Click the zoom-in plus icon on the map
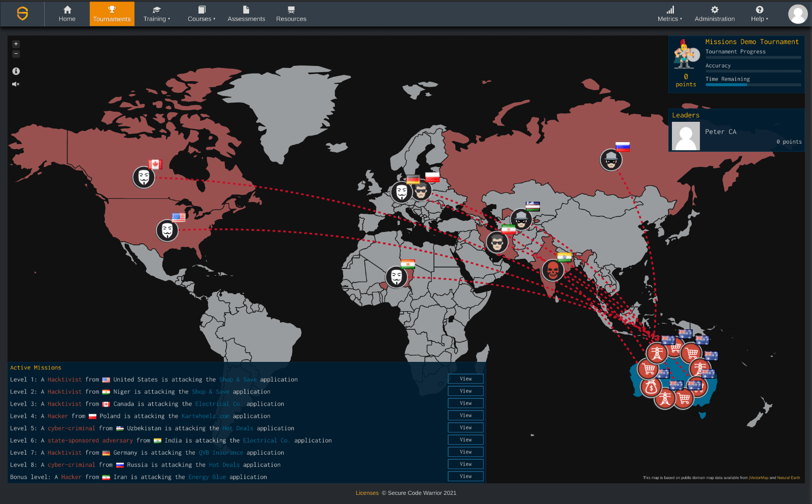This screenshot has width=812, height=504. (16, 44)
